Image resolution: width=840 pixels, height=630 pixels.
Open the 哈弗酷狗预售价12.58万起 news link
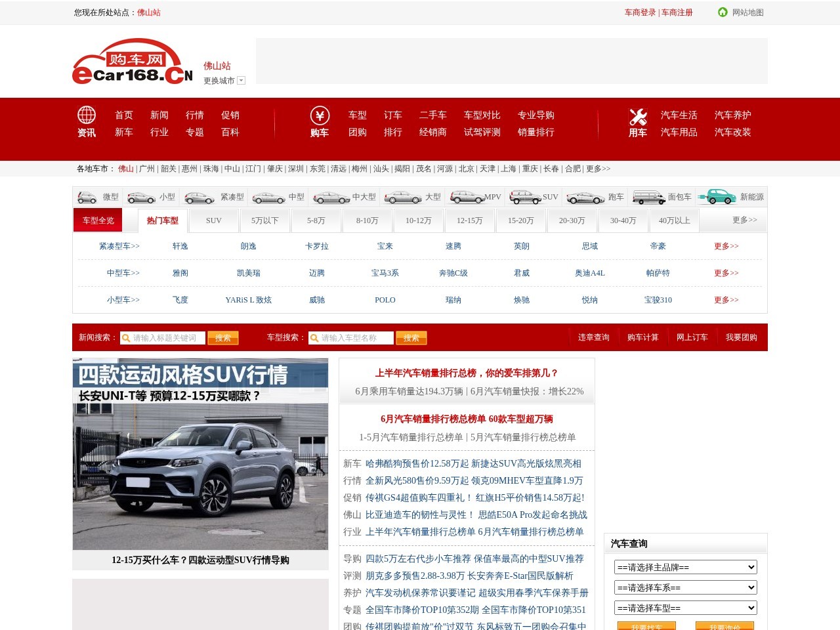417,463
